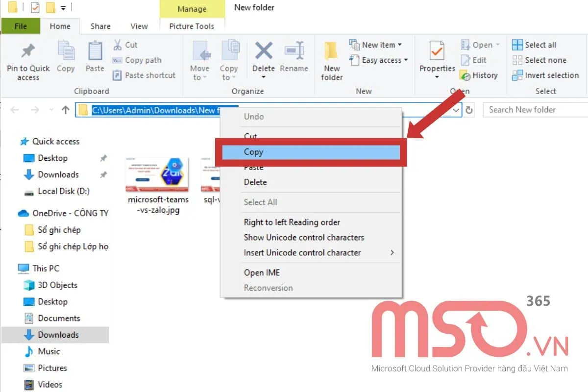Open the Insert Unicode control character submenu
This screenshot has width=588, height=392.
pos(302,252)
